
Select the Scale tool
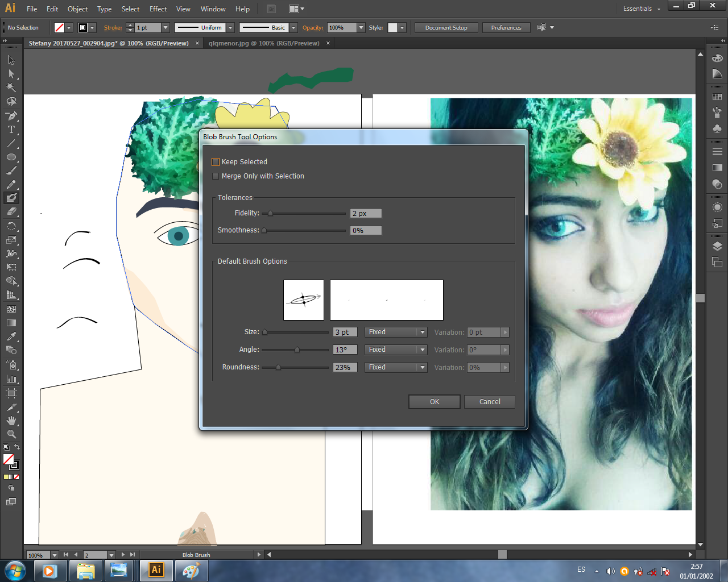pos(11,240)
